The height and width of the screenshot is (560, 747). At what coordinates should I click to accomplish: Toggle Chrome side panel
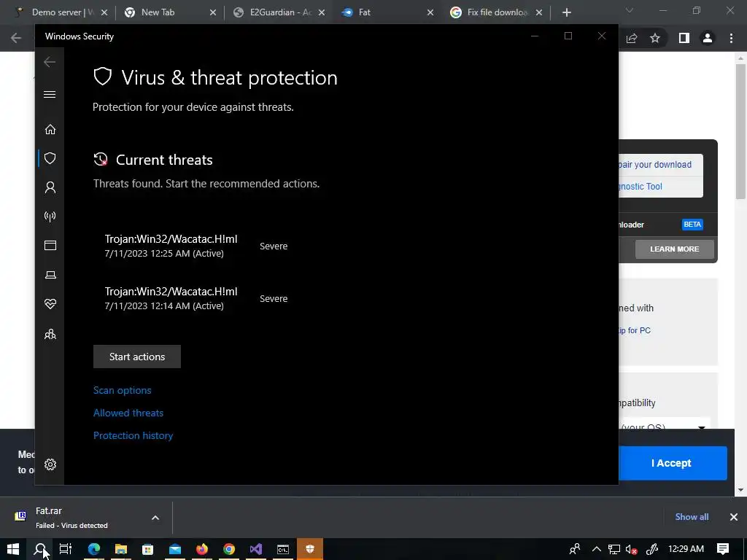684,38
